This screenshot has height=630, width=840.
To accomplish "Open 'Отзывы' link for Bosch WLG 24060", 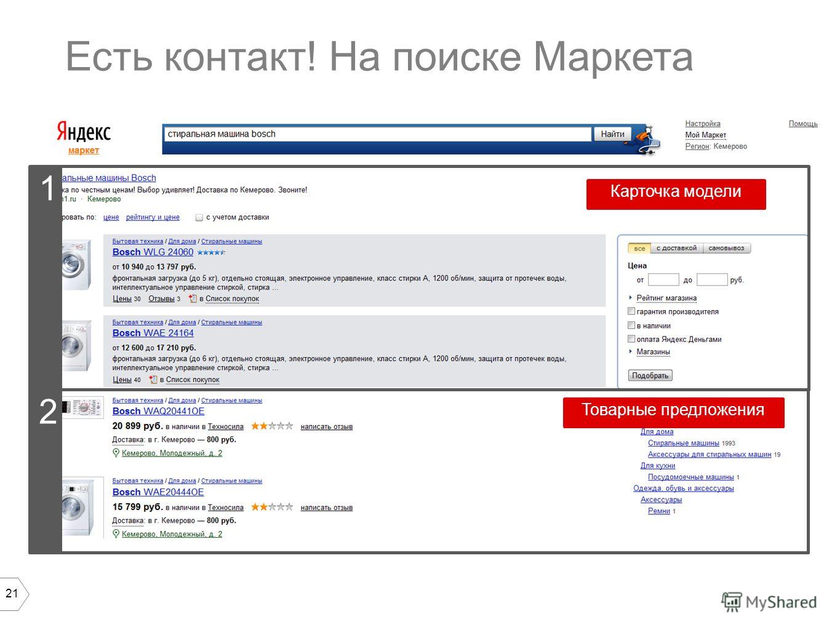I will click(x=161, y=299).
